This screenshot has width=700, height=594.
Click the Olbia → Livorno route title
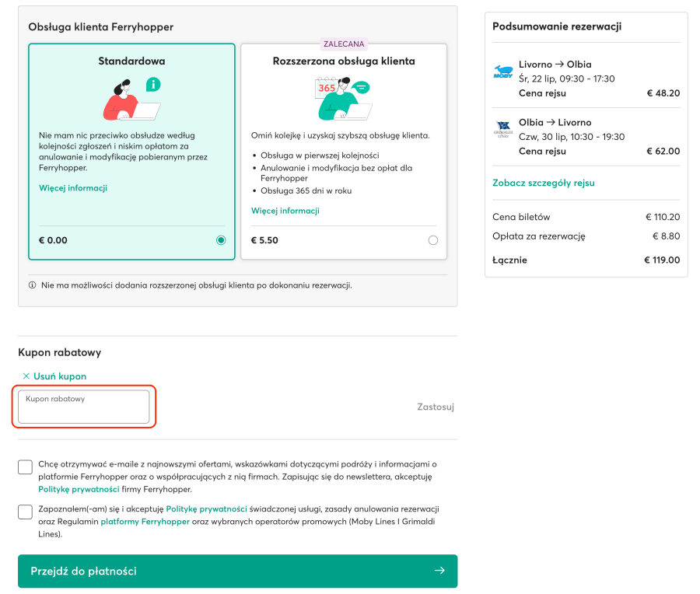tap(555, 122)
